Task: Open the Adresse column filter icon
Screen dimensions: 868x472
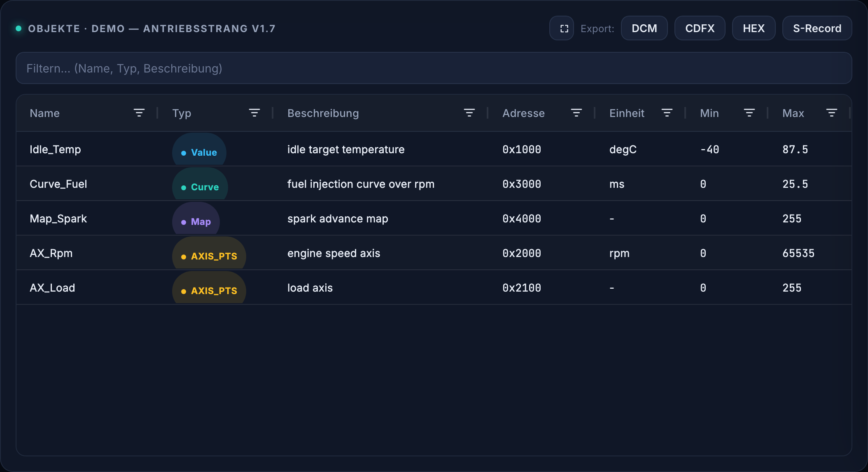Action: point(576,113)
